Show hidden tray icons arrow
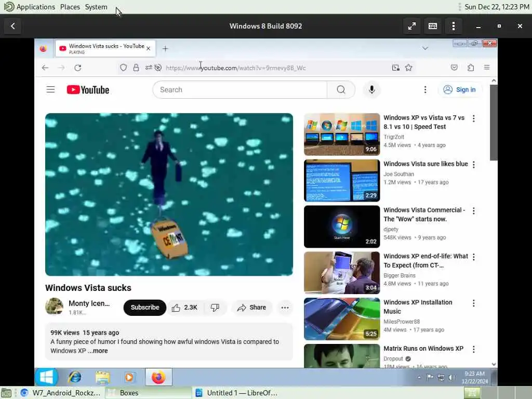The image size is (532, 399). (419, 377)
